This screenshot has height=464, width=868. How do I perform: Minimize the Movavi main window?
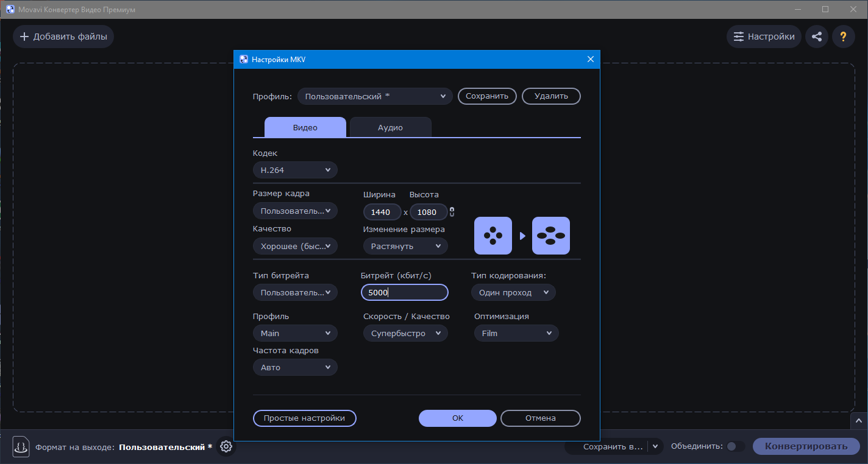[x=798, y=9]
